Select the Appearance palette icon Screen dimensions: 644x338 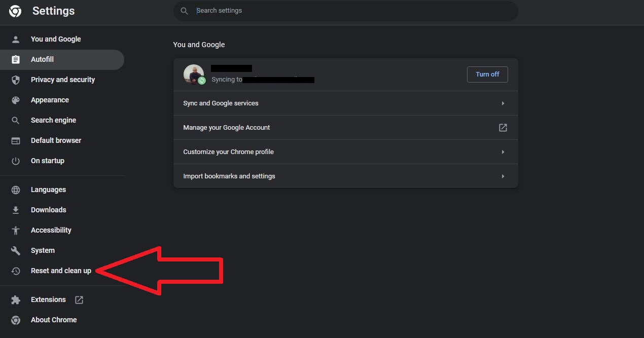click(15, 100)
